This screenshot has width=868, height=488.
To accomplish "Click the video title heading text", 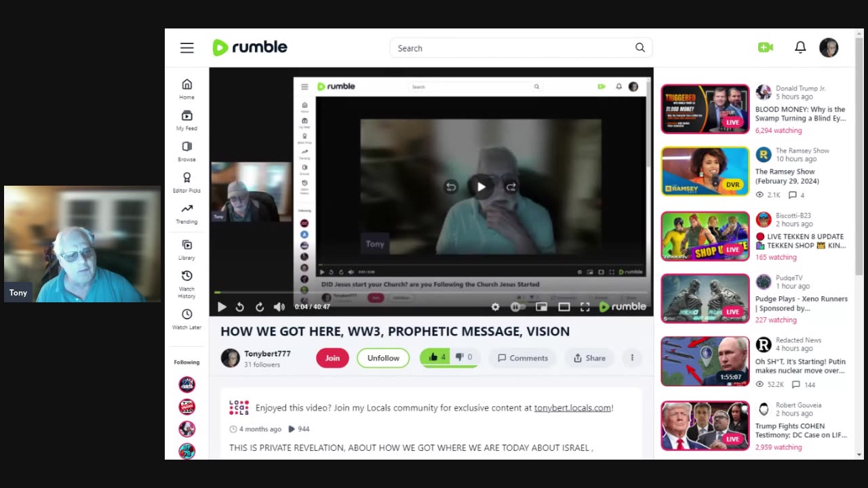I will (395, 331).
